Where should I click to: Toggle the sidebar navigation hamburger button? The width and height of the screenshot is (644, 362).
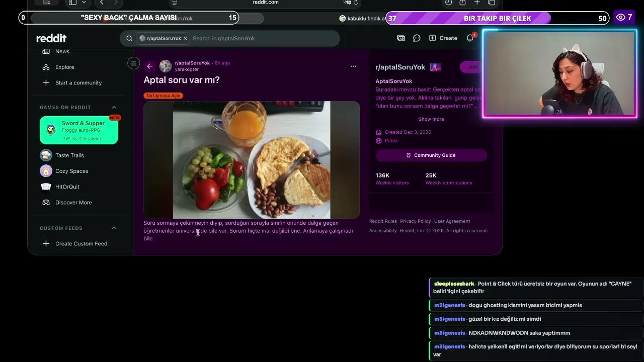(x=133, y=63)
